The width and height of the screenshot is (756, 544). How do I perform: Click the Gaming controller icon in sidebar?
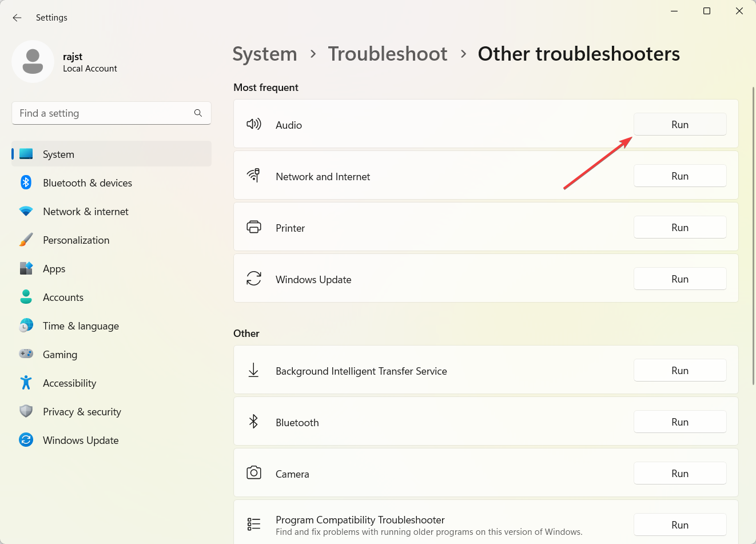pos(26,354)
